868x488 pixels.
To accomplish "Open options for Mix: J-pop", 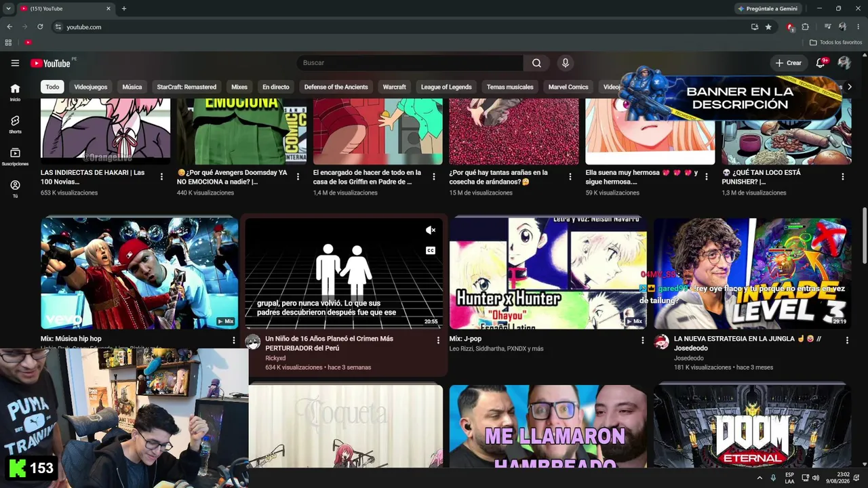I will point(643,340).
